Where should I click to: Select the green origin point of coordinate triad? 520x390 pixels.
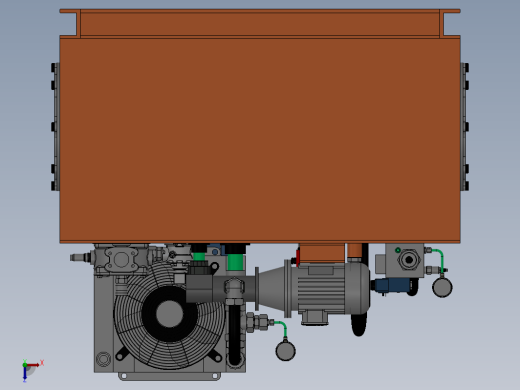(25, 365)
